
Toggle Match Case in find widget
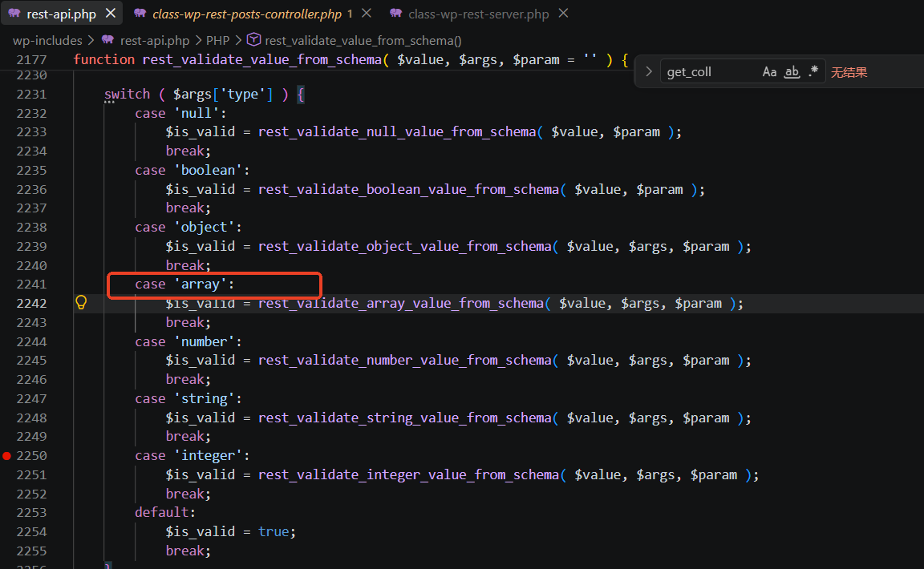(x=769, y=72)
